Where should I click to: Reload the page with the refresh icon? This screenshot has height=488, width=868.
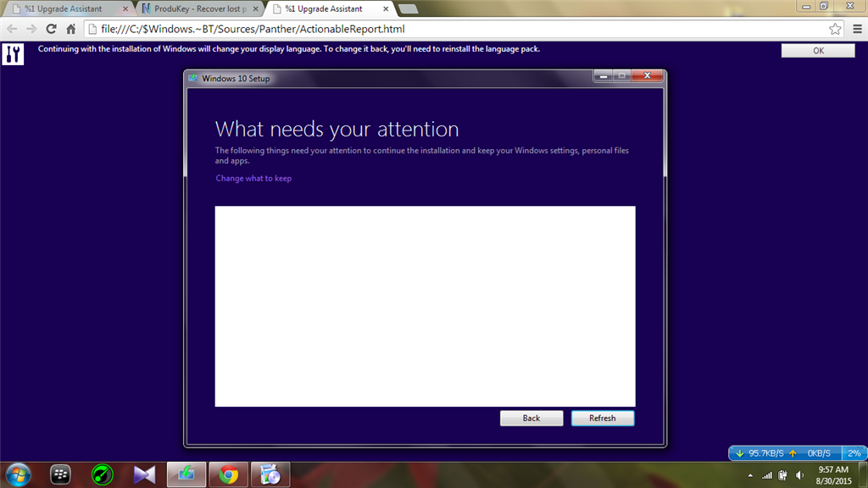click(51, 29)
